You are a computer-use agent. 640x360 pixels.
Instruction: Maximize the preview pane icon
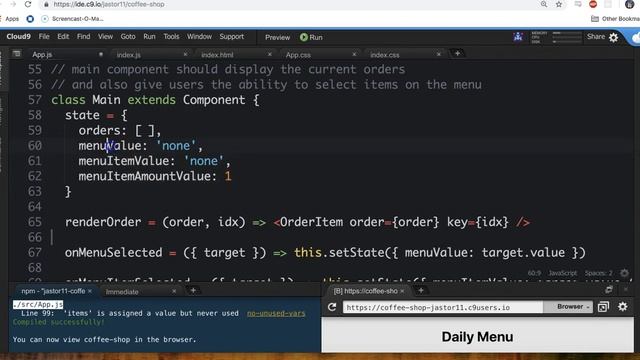click(609, 290)
